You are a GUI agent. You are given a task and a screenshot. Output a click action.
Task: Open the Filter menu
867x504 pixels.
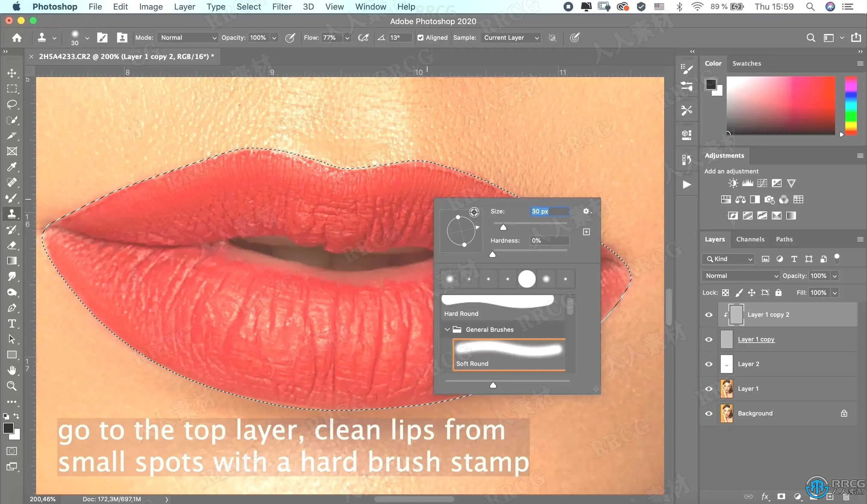pos(281,7)
